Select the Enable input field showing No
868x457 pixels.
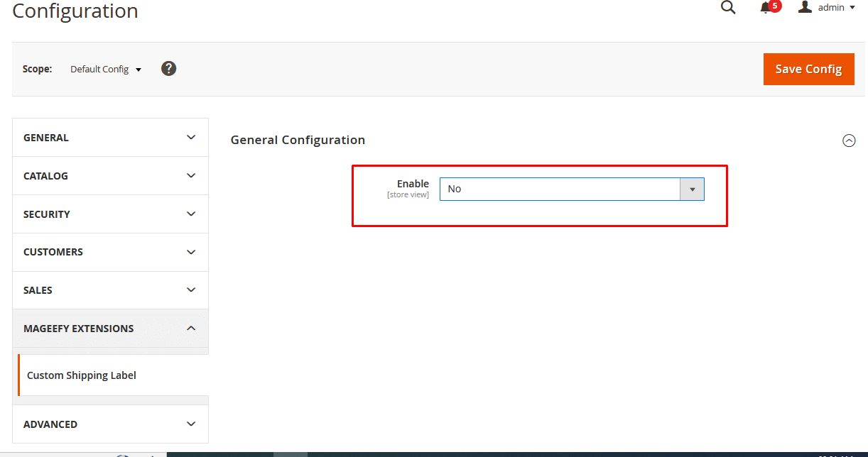click(561, 189)
